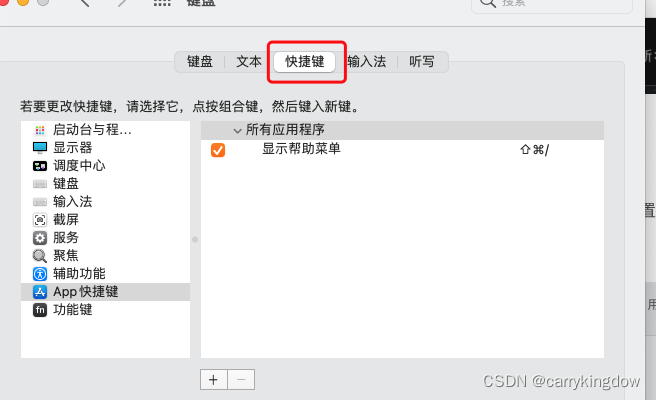Click the App Shortcuts (App 快捷键) icon
The height and width of the screenshot is (400, 656).
click(x=40, y=292)
